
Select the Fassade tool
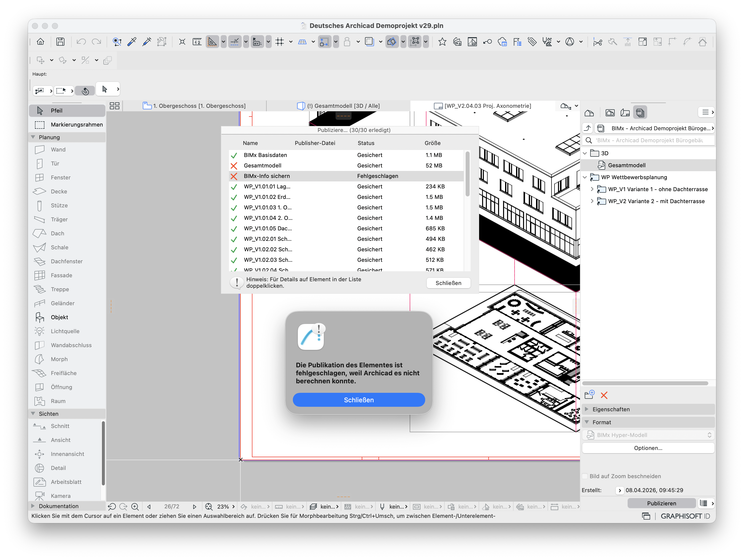point(67,275)
